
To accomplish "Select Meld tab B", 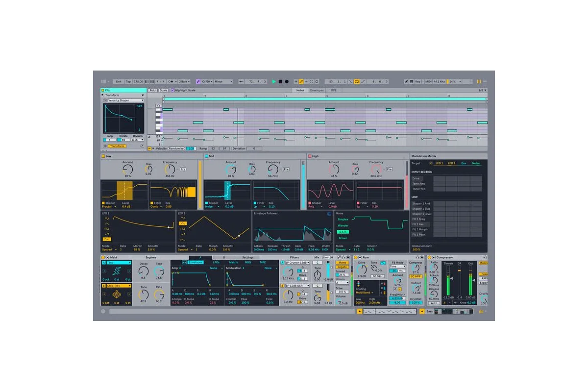I will point(224,257).
